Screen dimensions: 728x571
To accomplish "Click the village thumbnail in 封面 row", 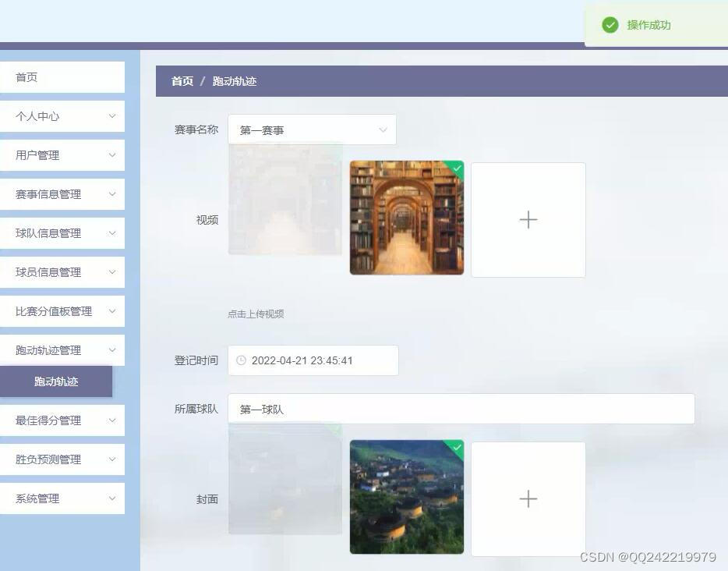I will [407, 497].
